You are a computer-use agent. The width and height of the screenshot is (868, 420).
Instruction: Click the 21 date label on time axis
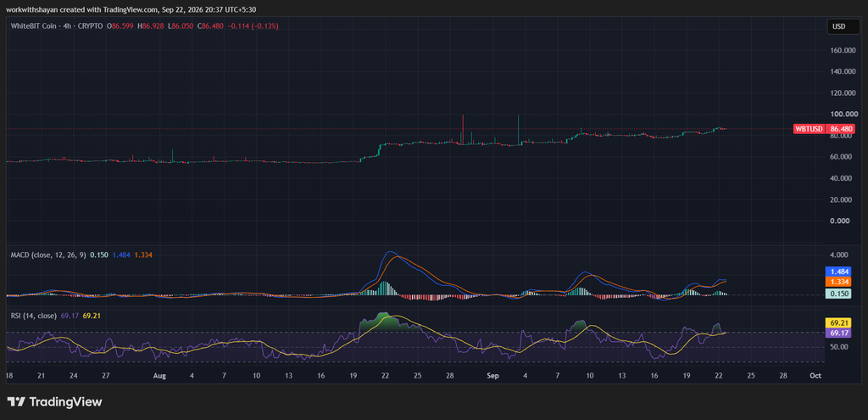(42, 376)
